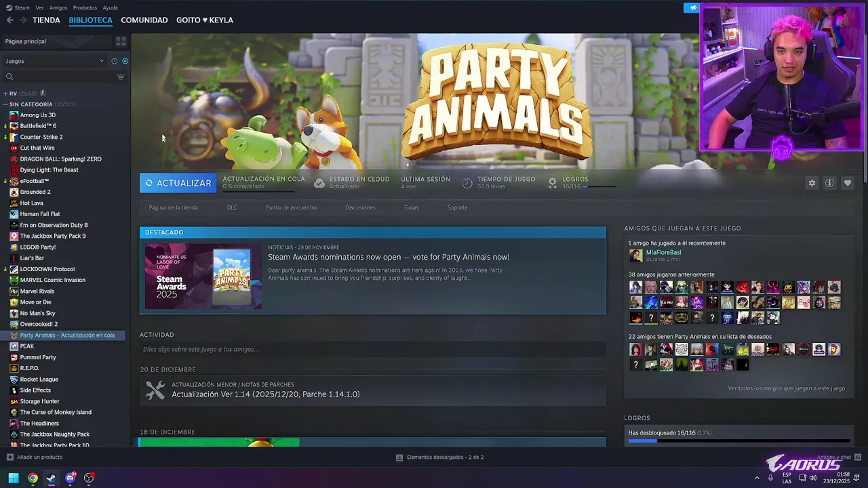Click Página principal in the sidebar
The height and width of the screenshot is (488, 868).
26,41
